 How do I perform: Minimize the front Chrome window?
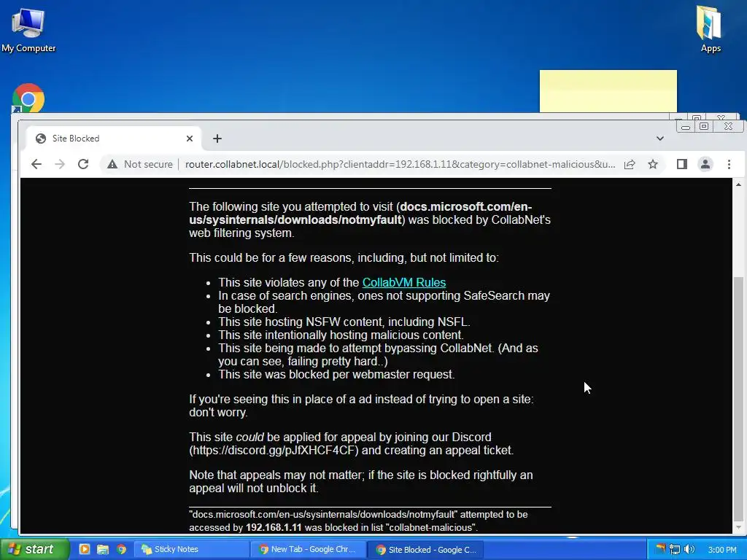coord(686,126)
